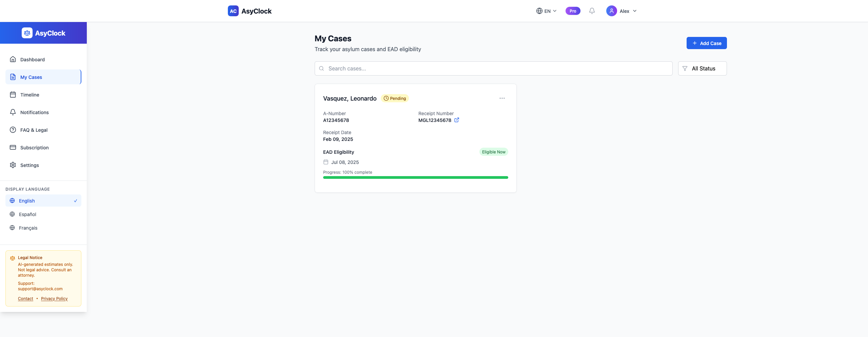Click the green EAD progress bar
The image size is (868, 337).
(415, 177)
